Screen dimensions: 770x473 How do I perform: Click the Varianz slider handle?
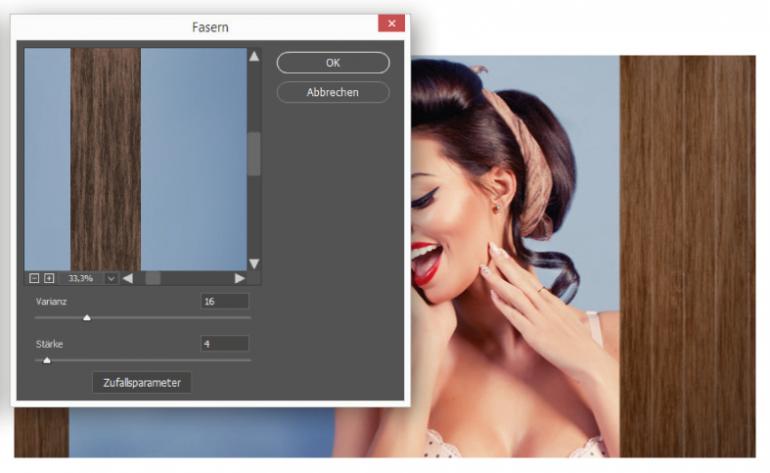click(87, 318)
